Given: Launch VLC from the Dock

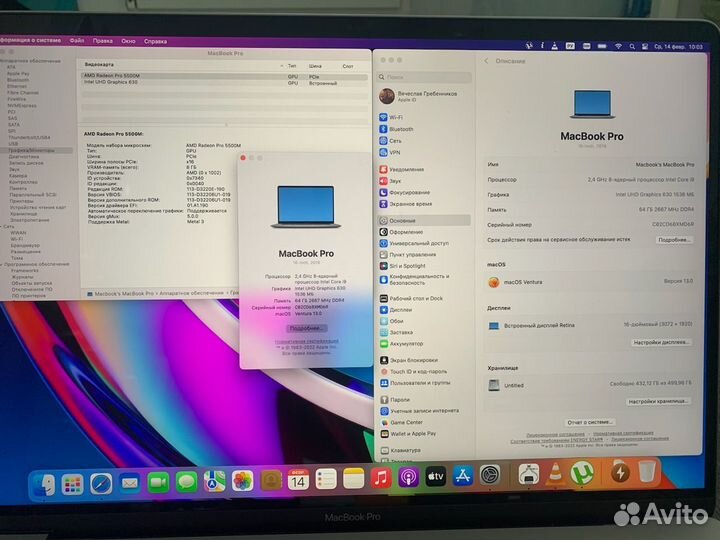Looking at the screenshot, I should pos(555,474).
